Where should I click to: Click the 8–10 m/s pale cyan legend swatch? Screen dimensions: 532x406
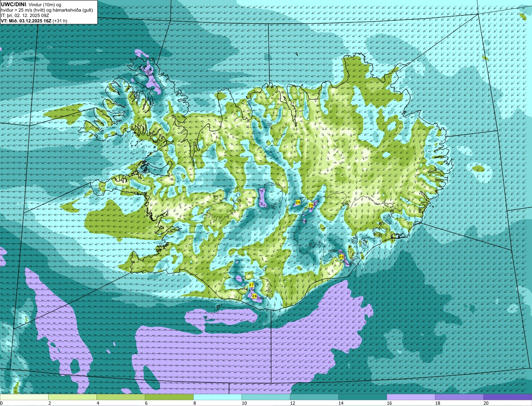coord(217,397)
